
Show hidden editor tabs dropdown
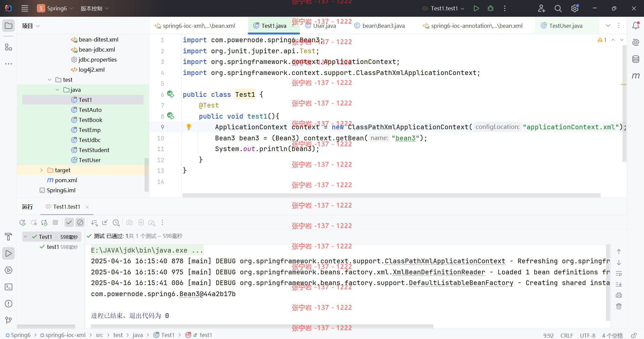608,25
